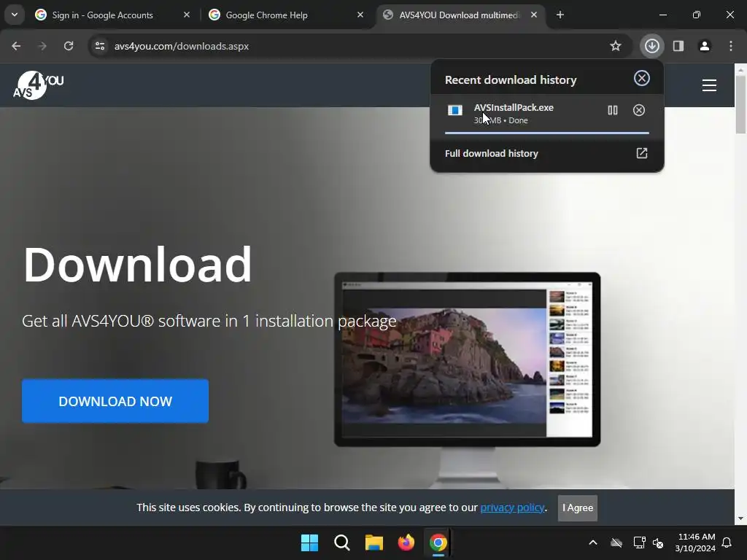View site information icon in address bar

coord(100,46)
